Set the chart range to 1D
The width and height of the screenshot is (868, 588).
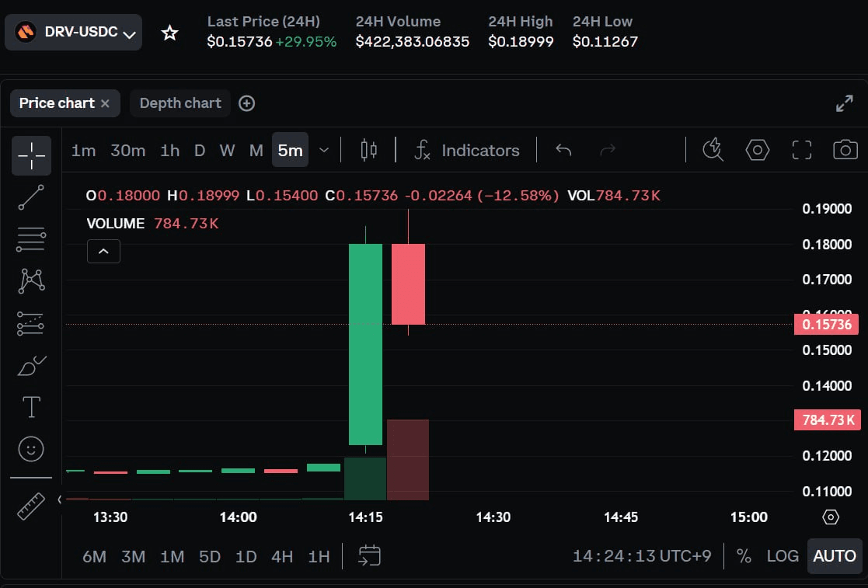[x=246, y=556]
